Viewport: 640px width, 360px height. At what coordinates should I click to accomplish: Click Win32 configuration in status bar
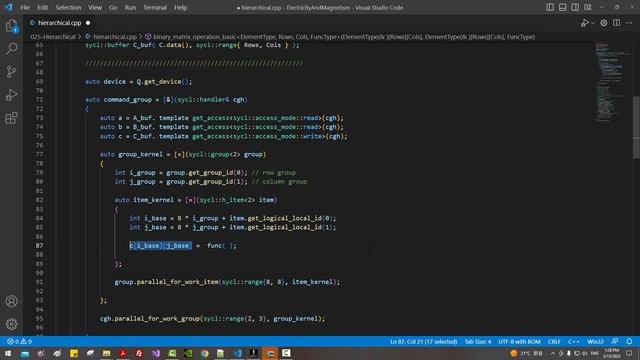[x=595, y=341]
